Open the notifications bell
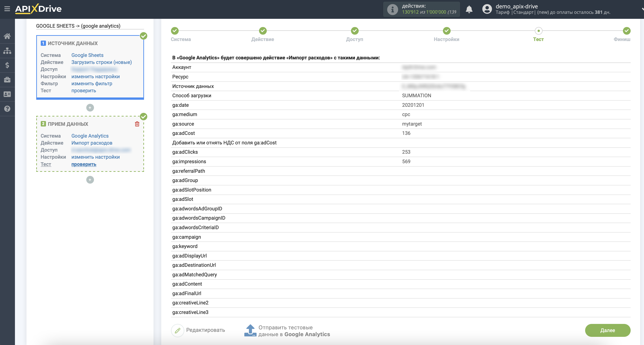The height and width of the screenshot is (345, 644). pos(469,9)
